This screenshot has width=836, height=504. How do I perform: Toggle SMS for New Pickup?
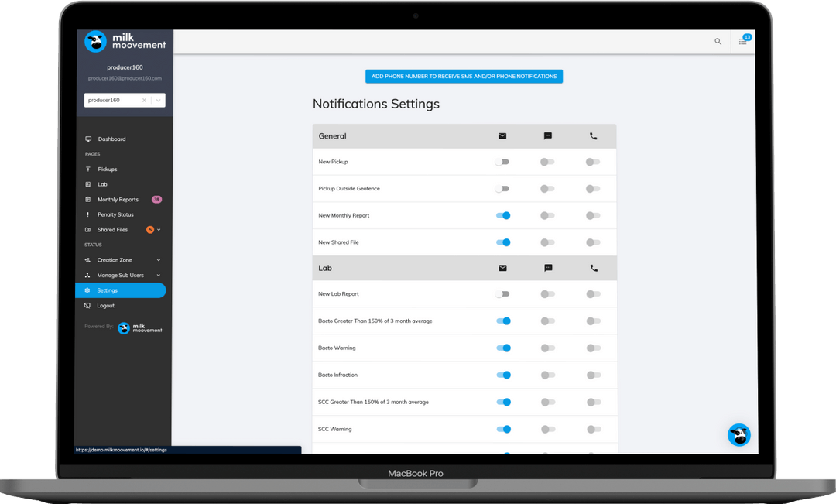click(547, 162)
